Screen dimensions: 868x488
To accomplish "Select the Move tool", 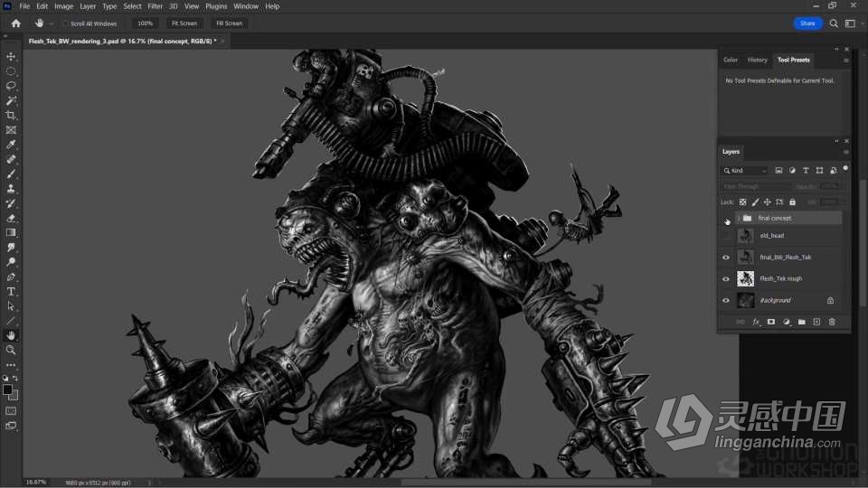I will pos(11,56).
